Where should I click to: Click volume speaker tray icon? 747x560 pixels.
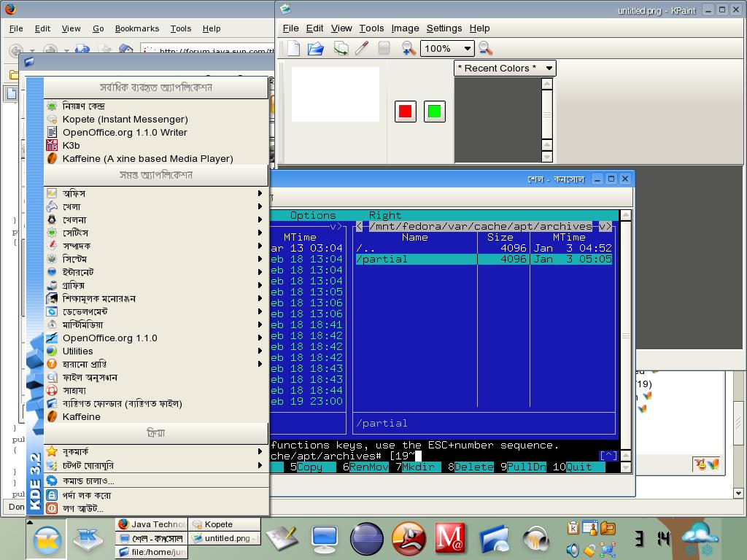click(x=573, y=550)
